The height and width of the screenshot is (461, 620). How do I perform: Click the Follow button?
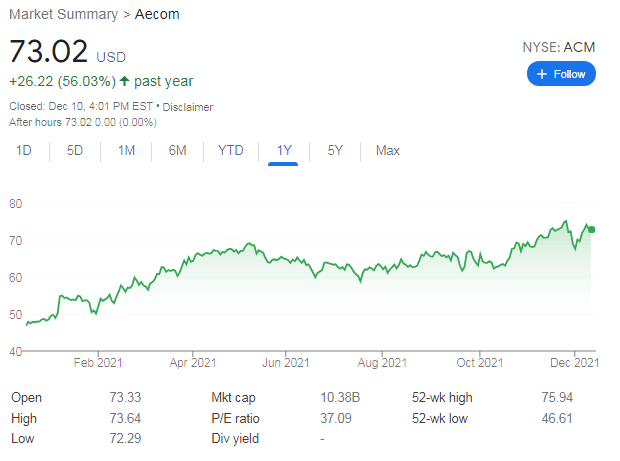pos(561,74)
